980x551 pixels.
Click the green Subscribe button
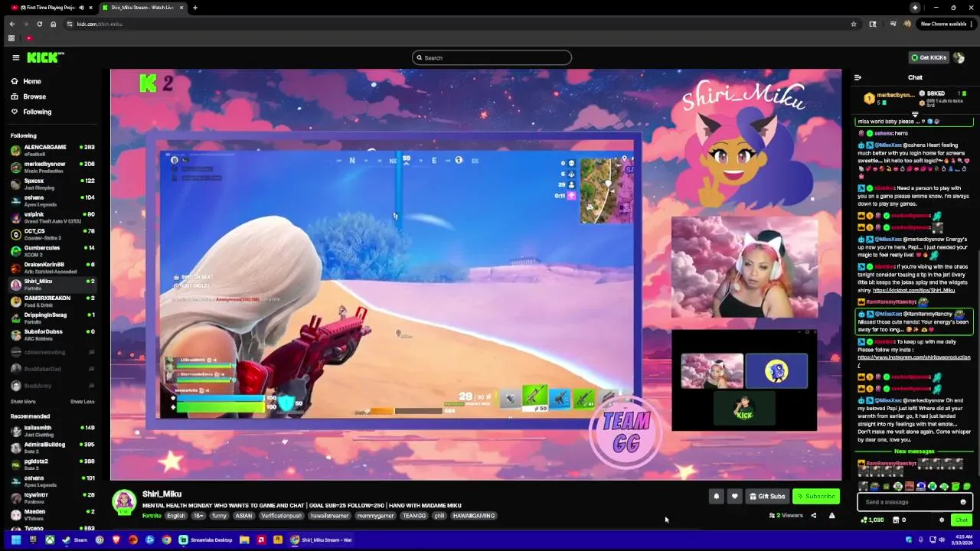point(815,496)
